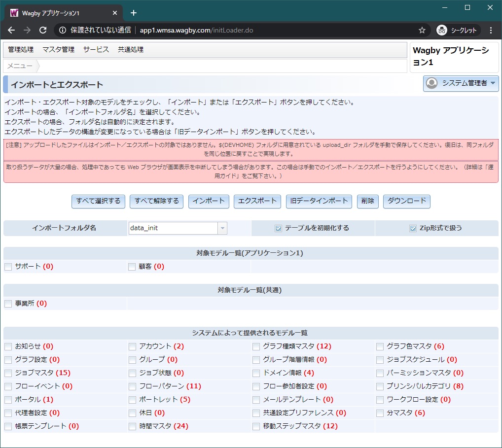Open a new browser tab
Viewport: 502px width, 448px height.
(134, 13)
